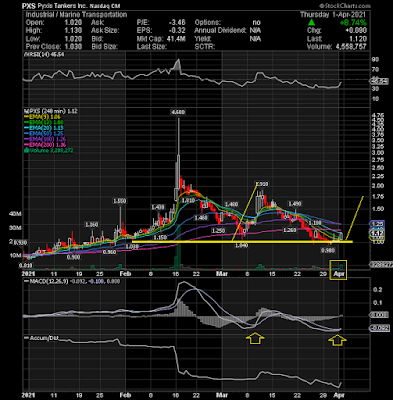
Task: Click the Accum/Dist indicator legend
Action: (x=41, y=338)
